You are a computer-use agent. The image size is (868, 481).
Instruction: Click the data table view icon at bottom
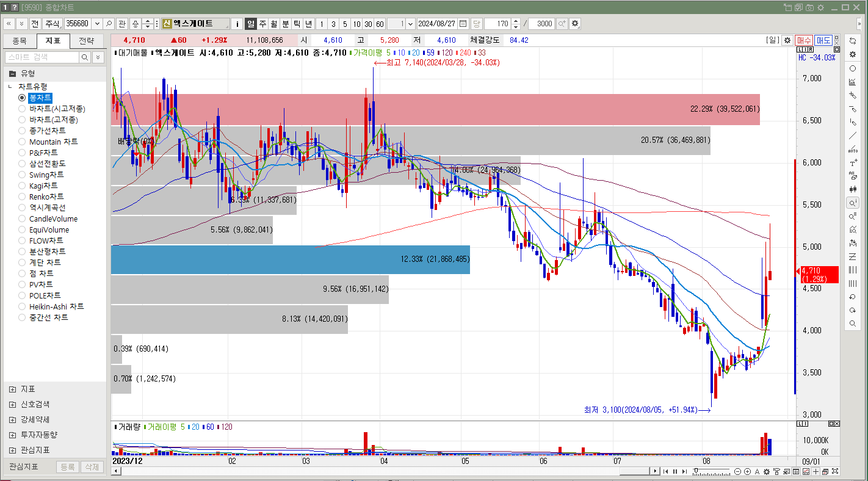(x=796, y=471)
